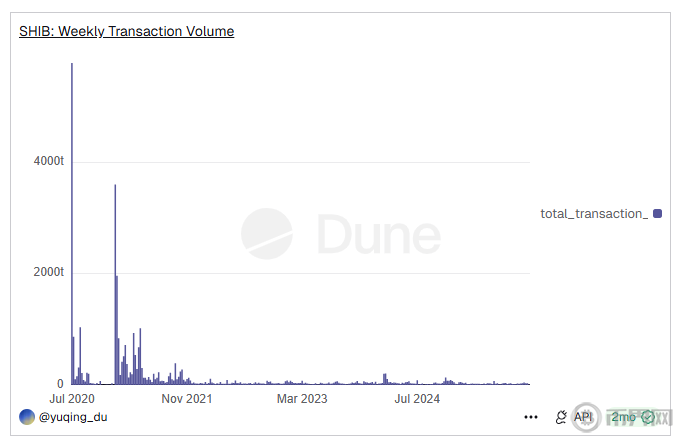Toggle the total_transaction_ legend series
The image size is (684, 445).
(594, 214)
